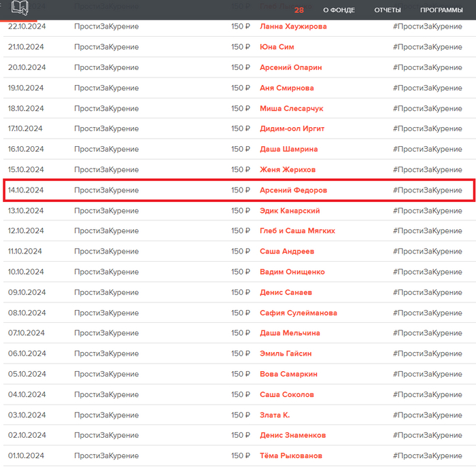Open Эдик Канарский's link
The width and height of the screenshot is (476, 467).
coord(290,211)
